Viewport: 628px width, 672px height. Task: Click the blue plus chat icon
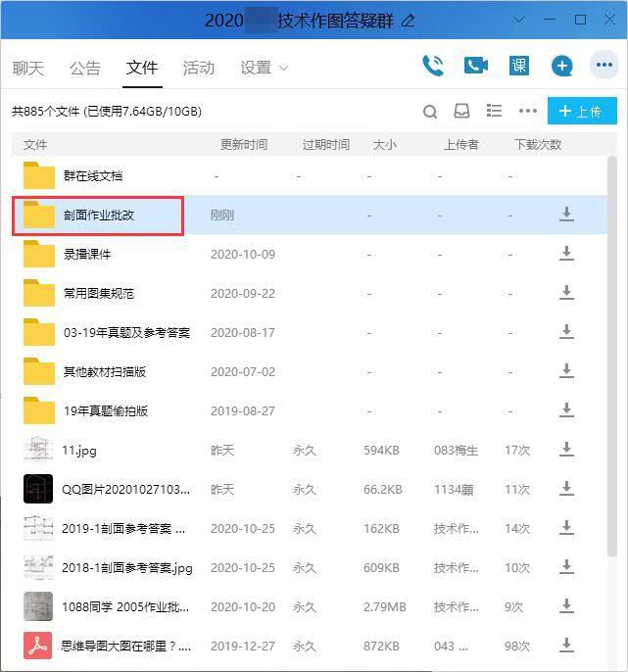coord(562,66)
